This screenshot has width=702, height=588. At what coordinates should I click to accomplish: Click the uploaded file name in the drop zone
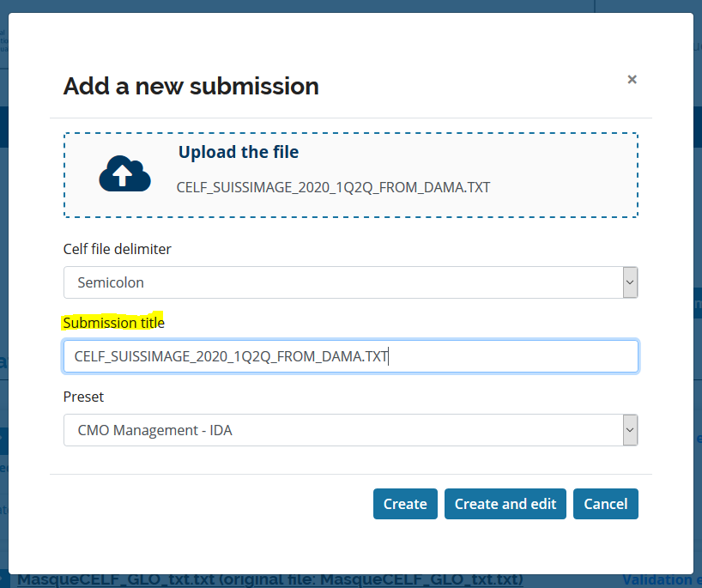tap(333, 187)
